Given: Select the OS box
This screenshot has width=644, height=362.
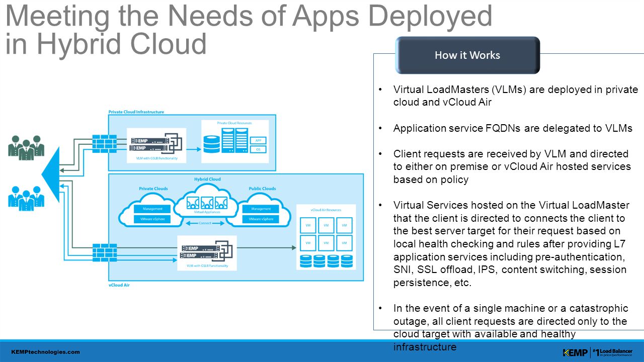Looking at the screenshot, I should click(x=258, y=149).
